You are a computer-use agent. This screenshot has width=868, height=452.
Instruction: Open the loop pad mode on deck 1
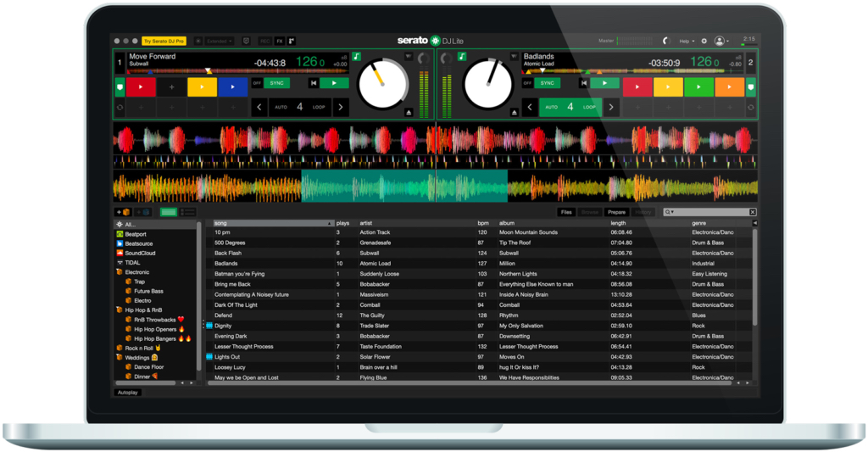(x=120, y=108)
